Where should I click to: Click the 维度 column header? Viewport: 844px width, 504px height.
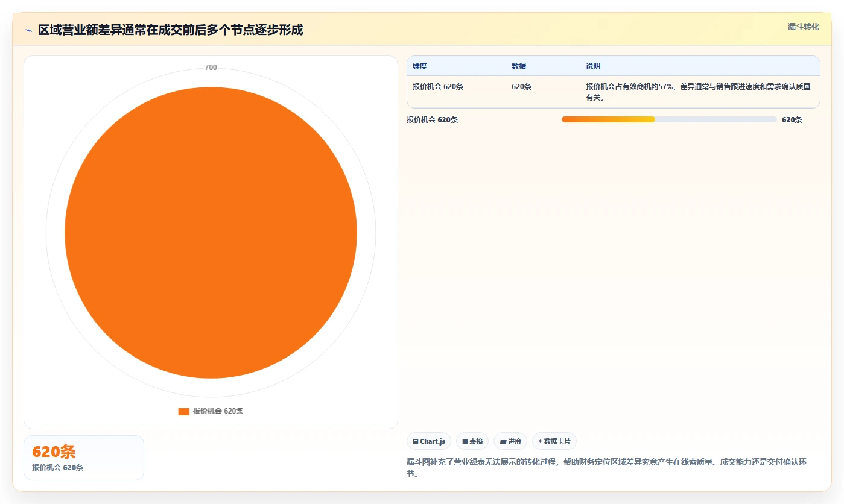pos(420,66)
